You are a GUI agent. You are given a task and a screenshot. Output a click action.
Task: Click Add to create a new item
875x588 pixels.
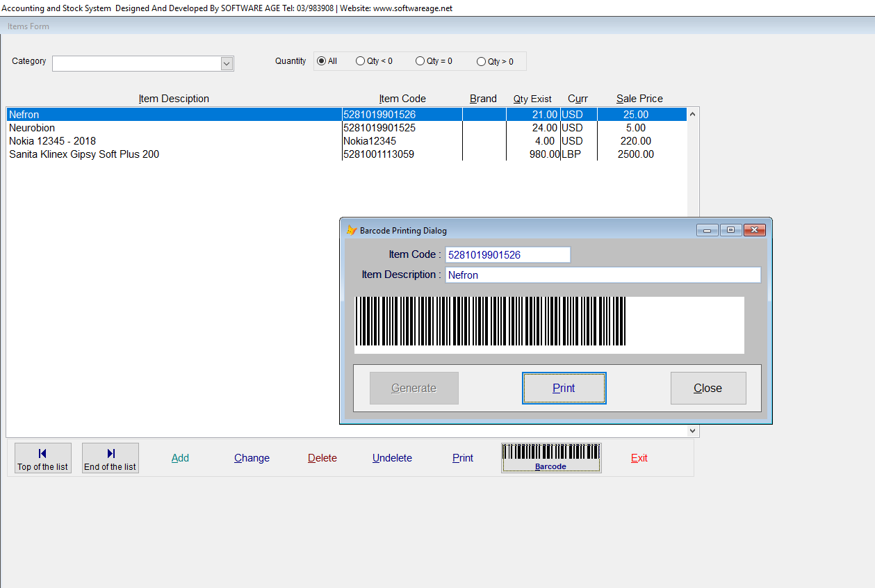coord(180,457)
